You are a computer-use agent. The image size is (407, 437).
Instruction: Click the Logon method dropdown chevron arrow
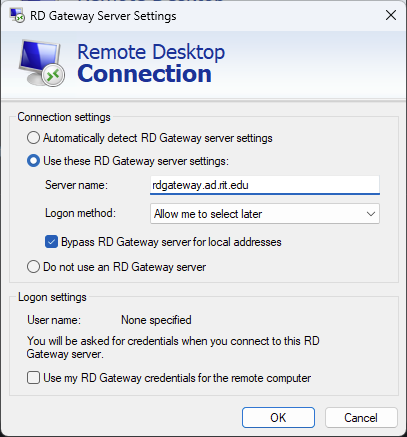[371, 214]
